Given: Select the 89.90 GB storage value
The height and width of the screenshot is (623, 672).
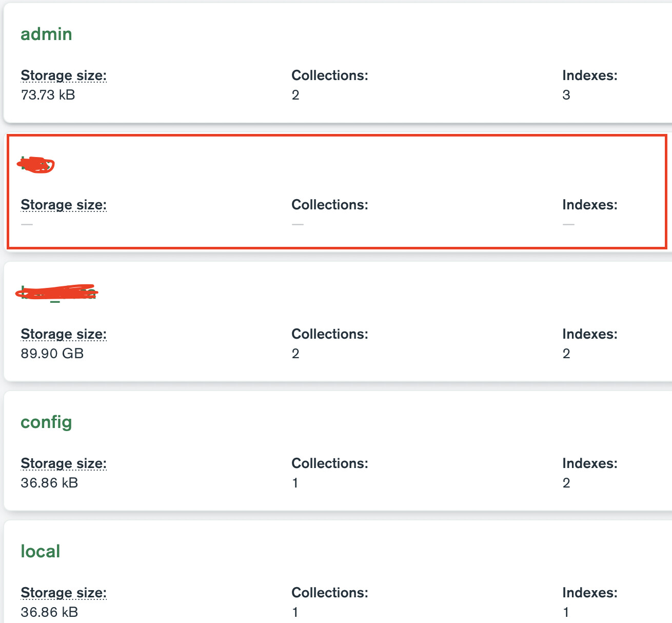Looking at the screenshot, I should tap(52, 354).
